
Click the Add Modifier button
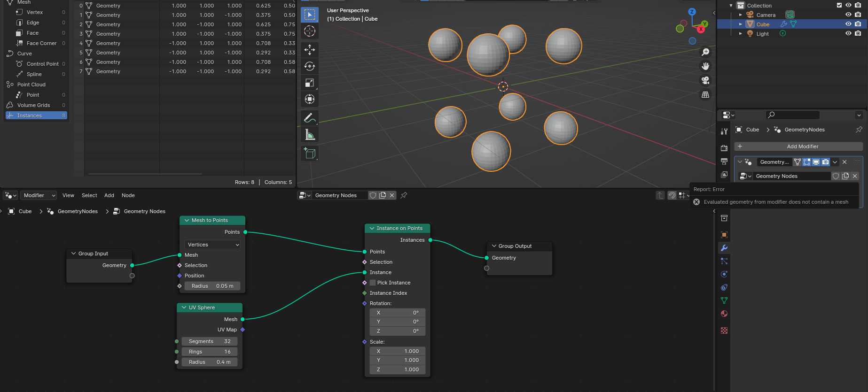tap(798, 146)
